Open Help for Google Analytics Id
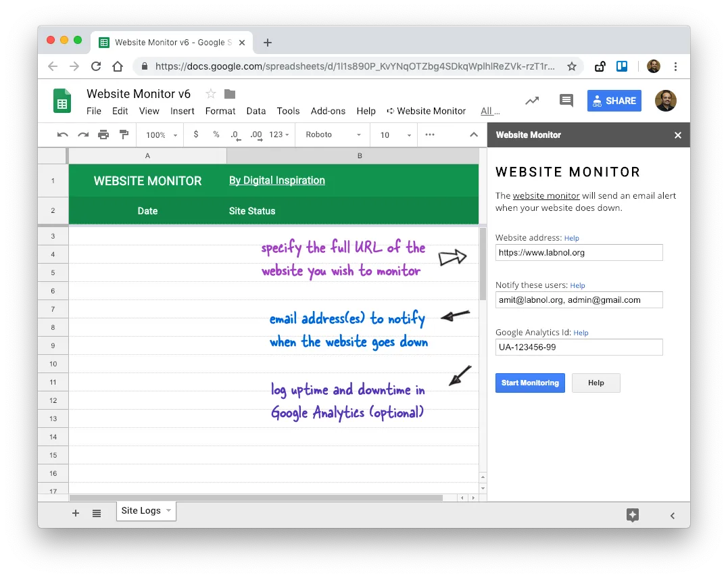The height and width of the screenshot is (578, 728). pos(581,332)
